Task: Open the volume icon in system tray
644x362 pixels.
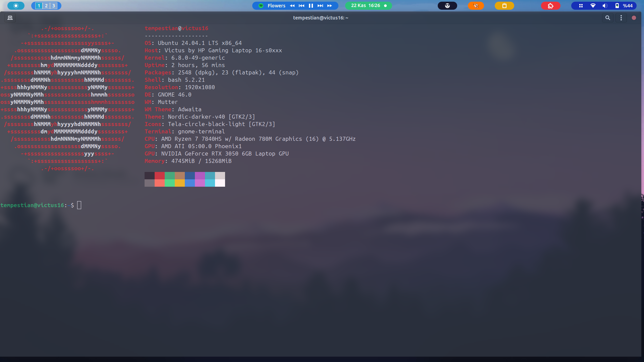Action: pos(605,6)
